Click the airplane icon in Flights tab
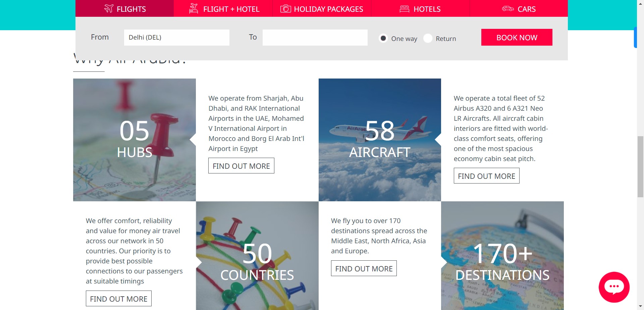Screen dimensions: 644x310 tap(109, 9)
